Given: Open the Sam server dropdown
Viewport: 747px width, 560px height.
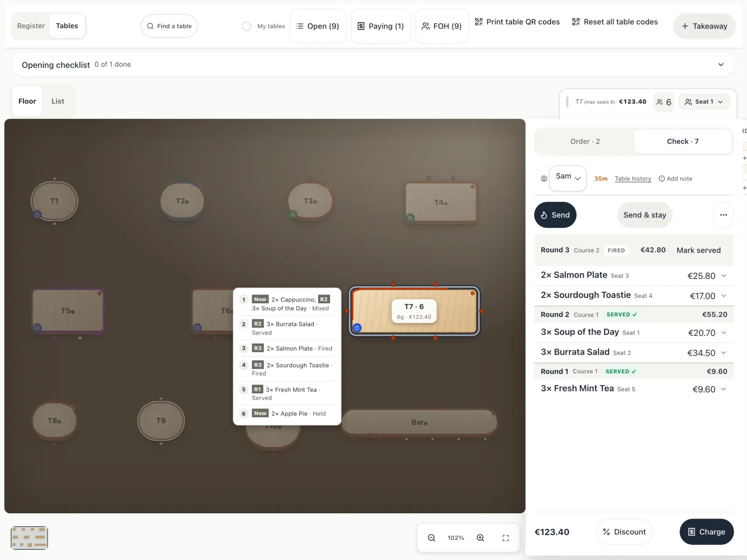Looking at the screenshot, I should tap(568, 178).
